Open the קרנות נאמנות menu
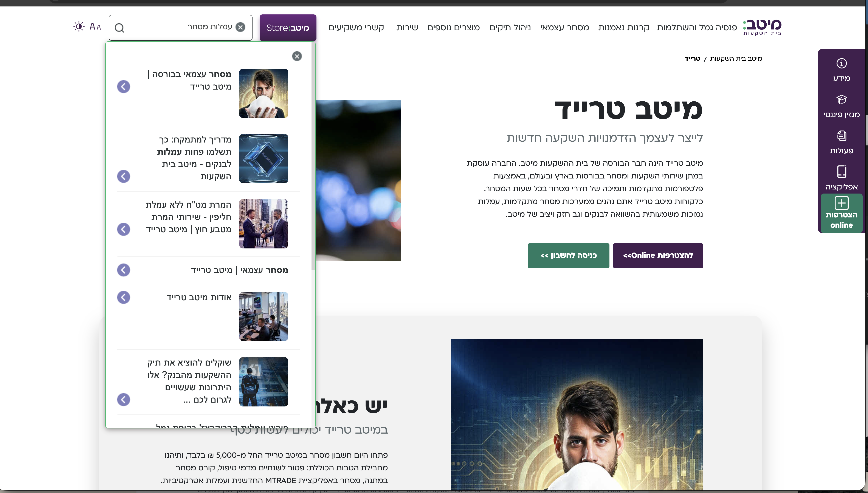Viewport: 868px width, 493px height. click(624, 28)
